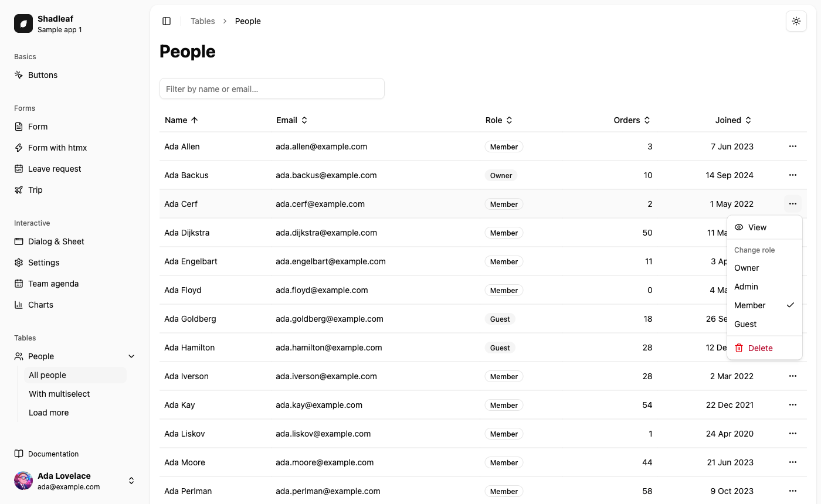Set role to Admin
This screenshot has width=821, height=504.
(x=764, y=287)
